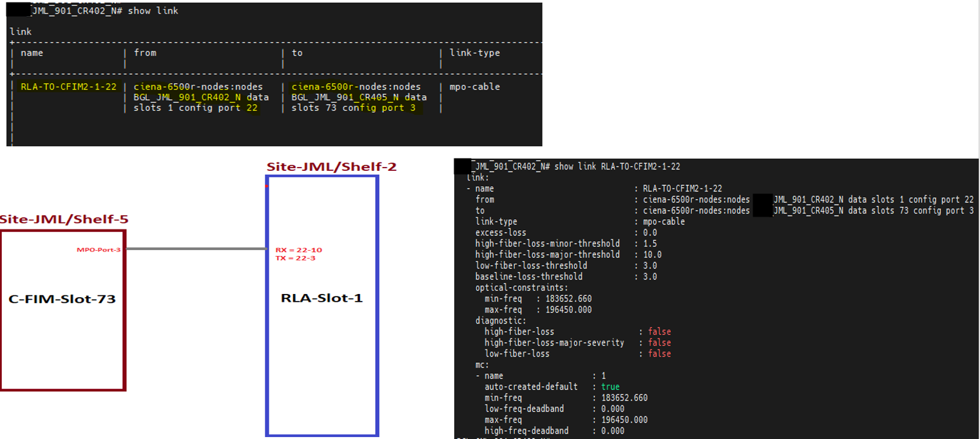Click the "TX = 22-3" port label
This screenshot has width=980, height=439.
[295, 258]
